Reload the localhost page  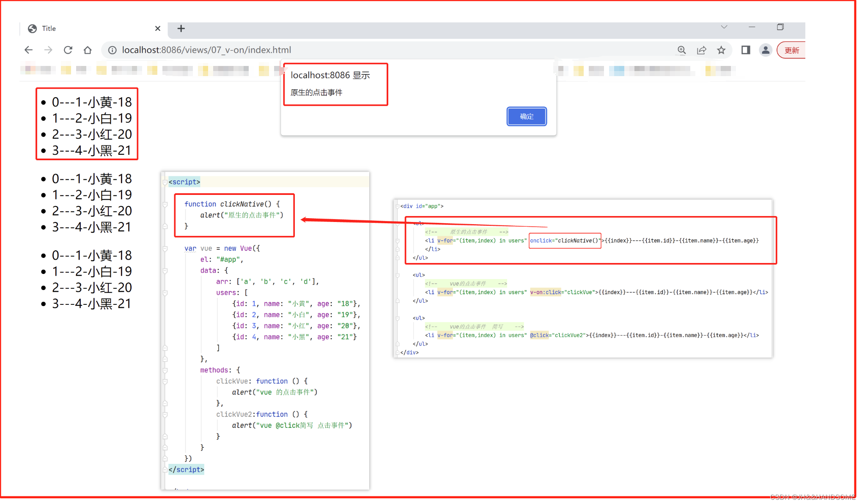click(68, 50)
